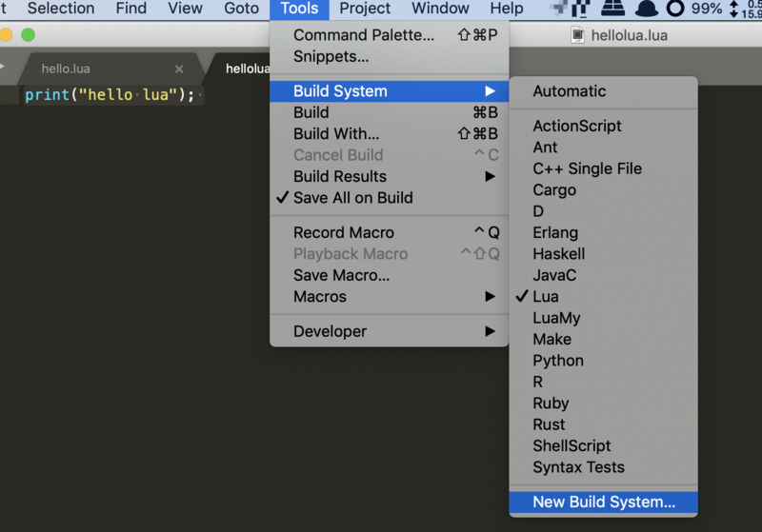Select Syntax Tests build system
762x532 pixels.
(x=603, y=467)
